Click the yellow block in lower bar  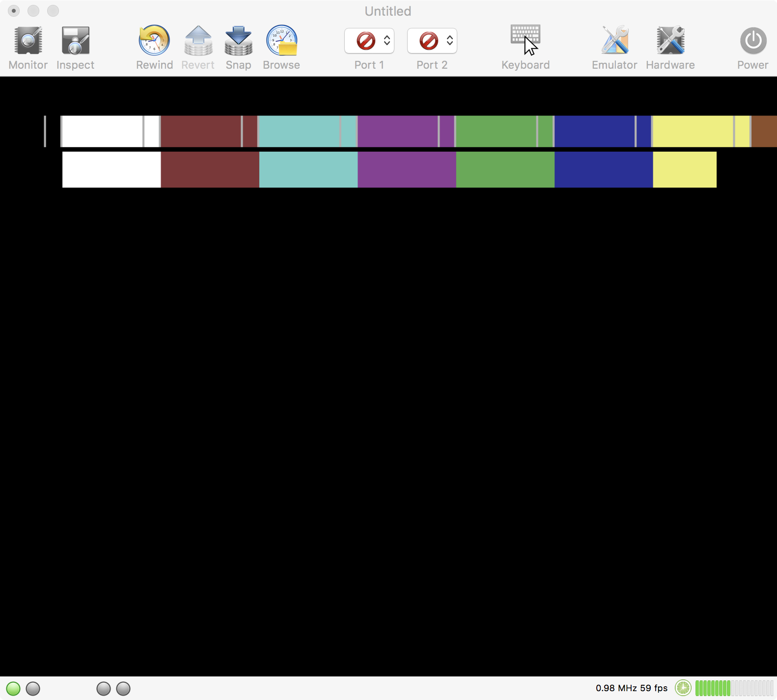pyautogui.click(x=685, y=169)
